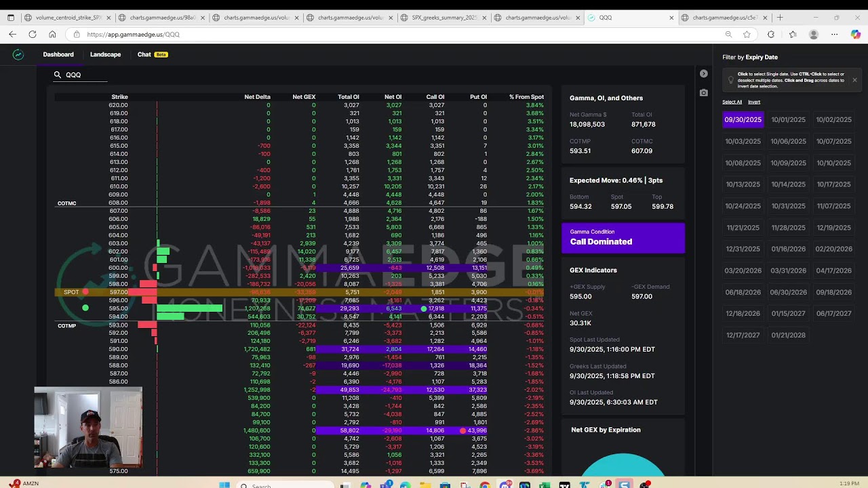Open the browser settings and more menu
This screenshot has width=868, height=488.
coord(835,34)
